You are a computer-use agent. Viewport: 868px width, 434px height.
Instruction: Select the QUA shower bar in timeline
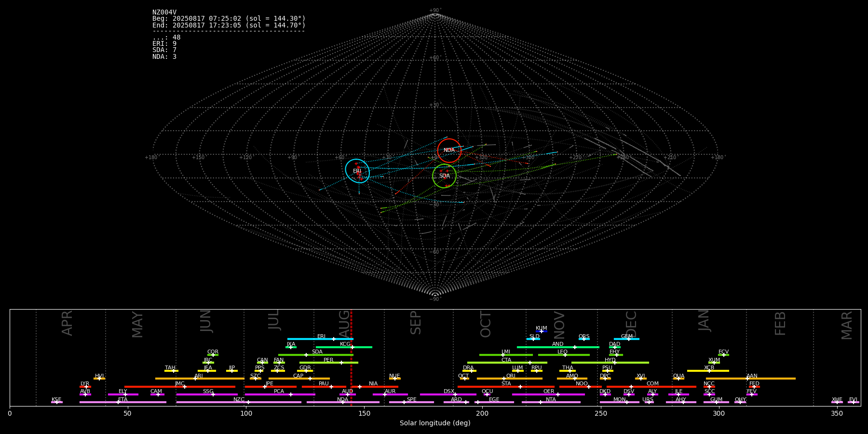(x=678, y=379)
